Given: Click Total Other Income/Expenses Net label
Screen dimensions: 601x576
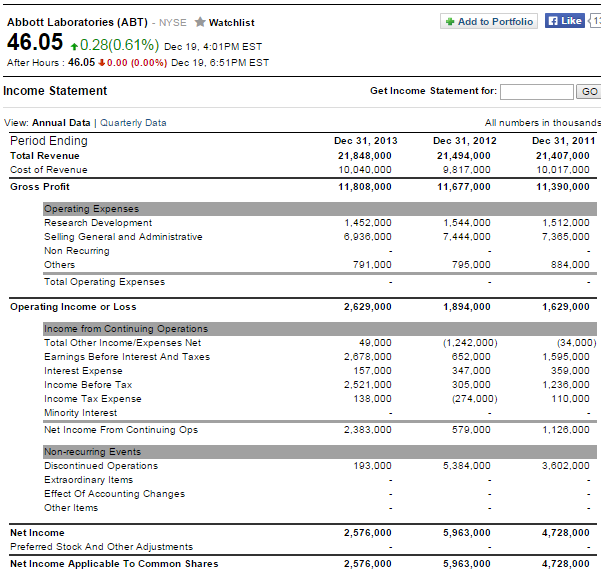Looking at the screenshot, I should (x=122, y=343).
